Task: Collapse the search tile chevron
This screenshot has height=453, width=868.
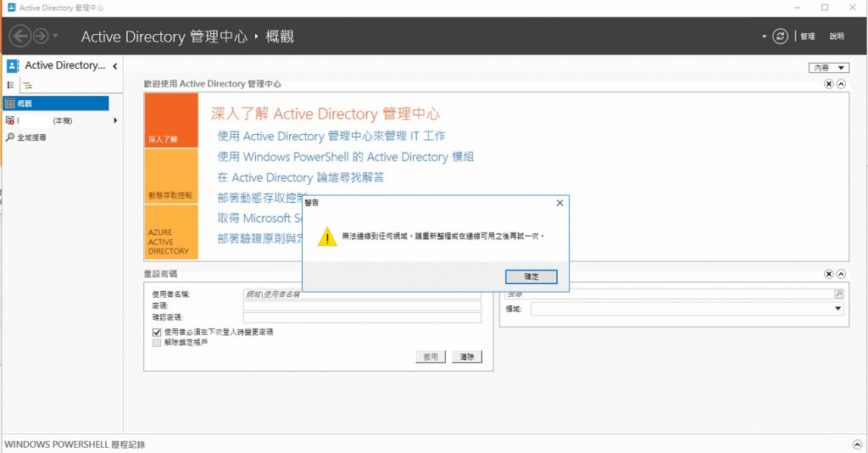Action: [841, 274]
